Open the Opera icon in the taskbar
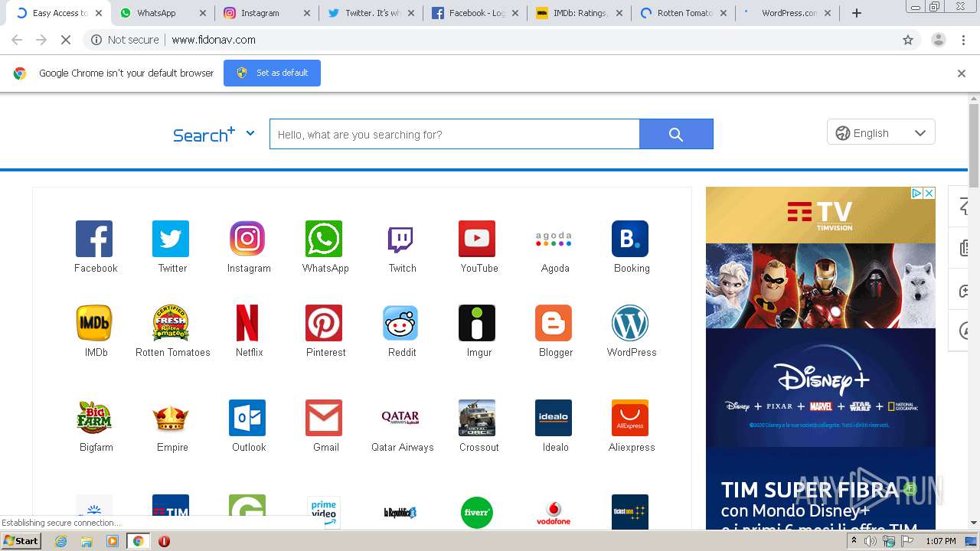 (x=164, y=541)
